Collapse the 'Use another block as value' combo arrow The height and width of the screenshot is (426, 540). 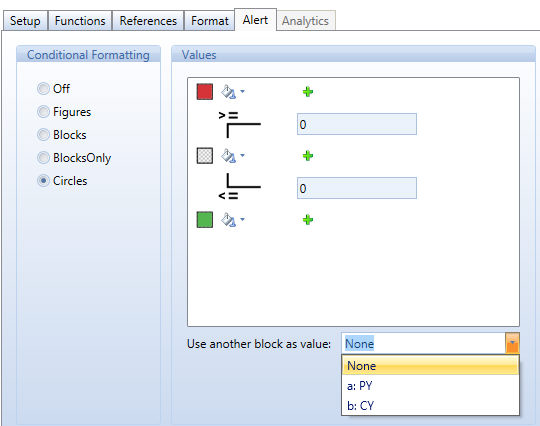point(512,343)
